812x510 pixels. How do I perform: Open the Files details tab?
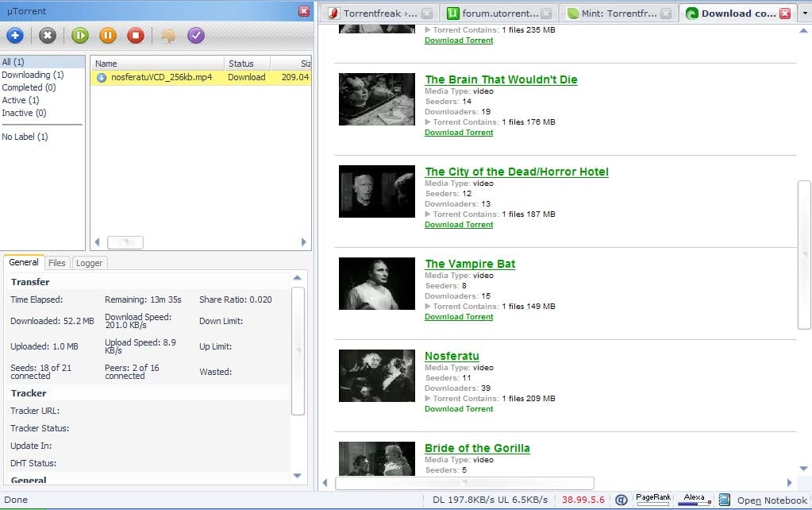57,263
